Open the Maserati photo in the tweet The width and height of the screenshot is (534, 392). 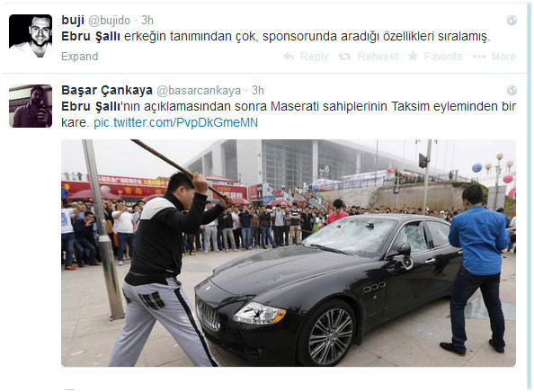289,253
